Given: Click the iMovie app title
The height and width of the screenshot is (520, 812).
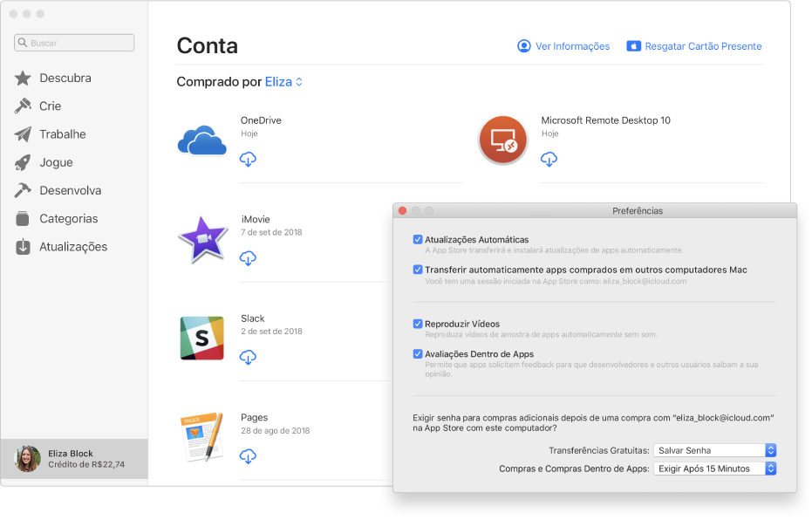Looking at the screenshot, I should click(x=256, y=219).
